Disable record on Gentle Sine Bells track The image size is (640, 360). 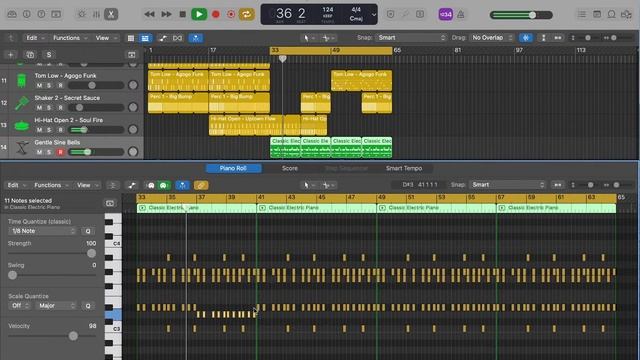pyautogui.click(x=60, y=152)
